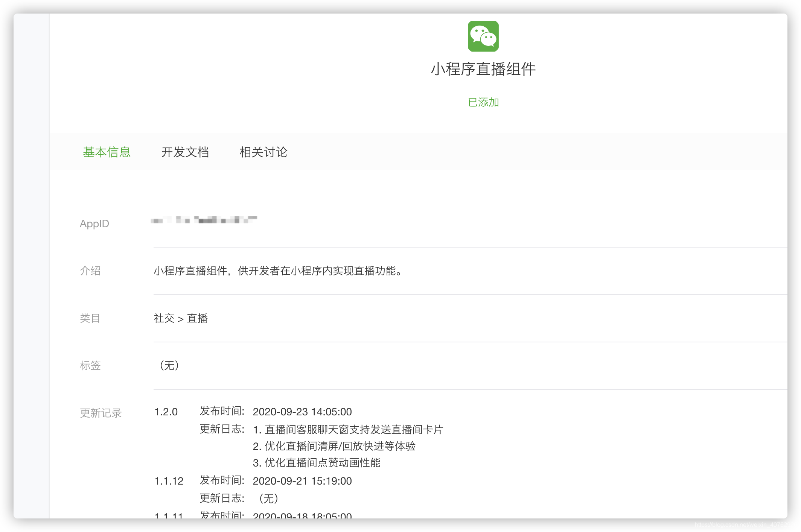Screen dimensions: 801x532
Task: Click the 2020-09-23 14:05:00 release time
Action: 302,412
